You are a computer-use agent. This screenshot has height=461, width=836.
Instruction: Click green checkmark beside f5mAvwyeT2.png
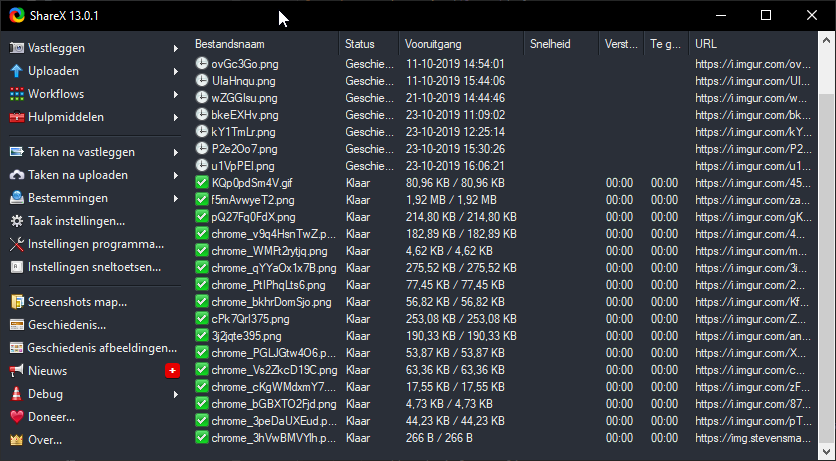coord(202,200)
